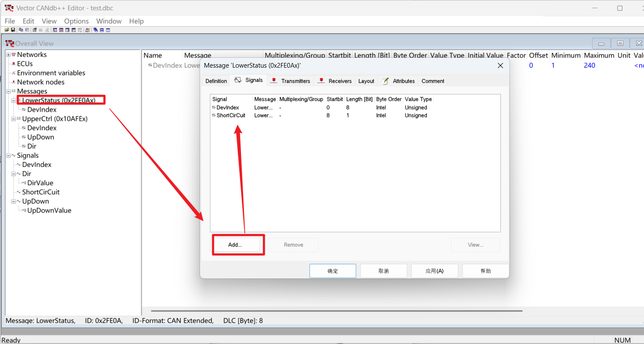This screenshot has height=344, width=644.
Task: Switch to the Transmitters tab
Action: [291, 81]
